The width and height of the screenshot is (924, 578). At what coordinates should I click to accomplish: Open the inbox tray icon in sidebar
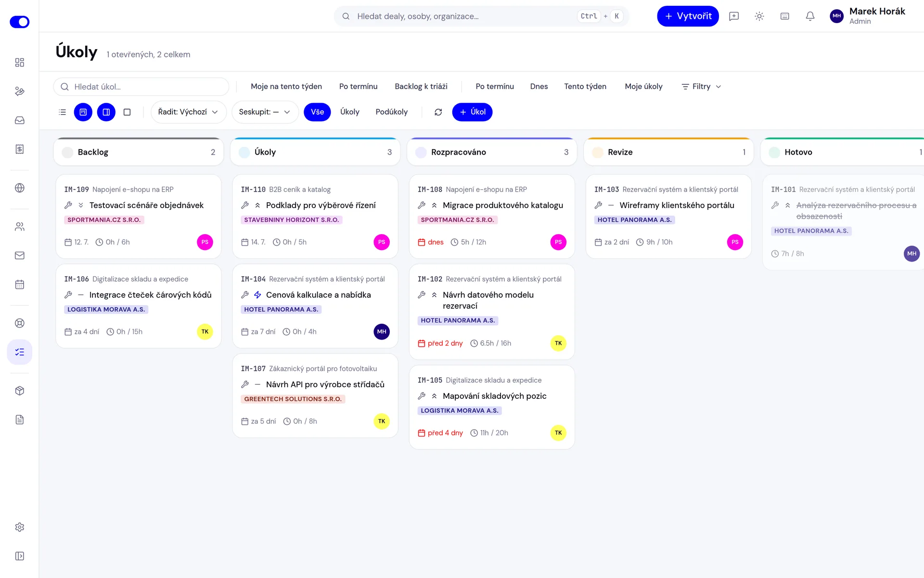coord(19,120)
